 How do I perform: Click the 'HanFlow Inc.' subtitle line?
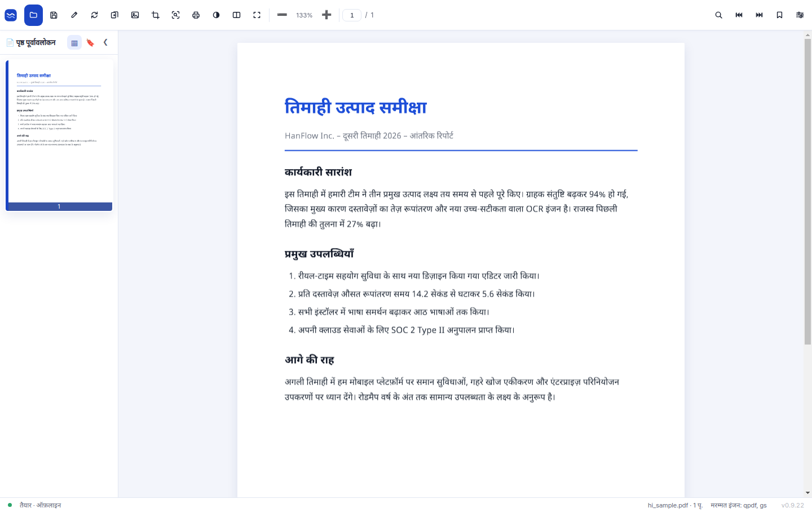pos(369,135)
